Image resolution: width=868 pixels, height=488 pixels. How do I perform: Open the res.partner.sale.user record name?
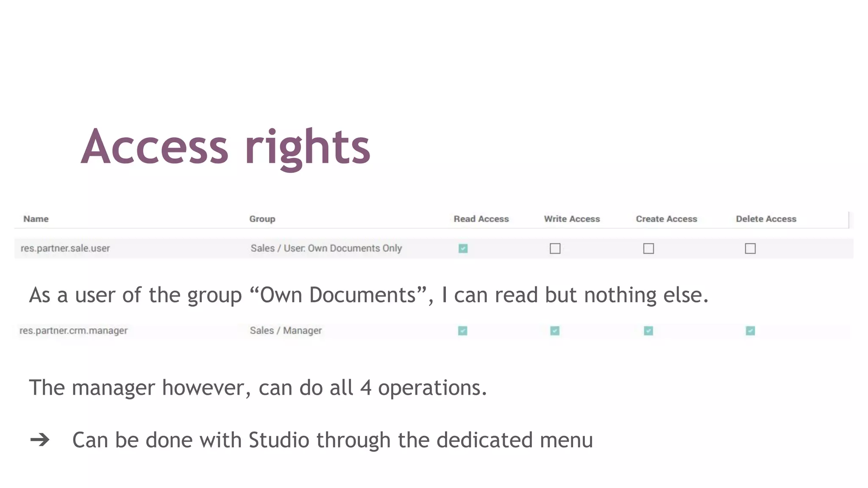[x=65, y=248]
